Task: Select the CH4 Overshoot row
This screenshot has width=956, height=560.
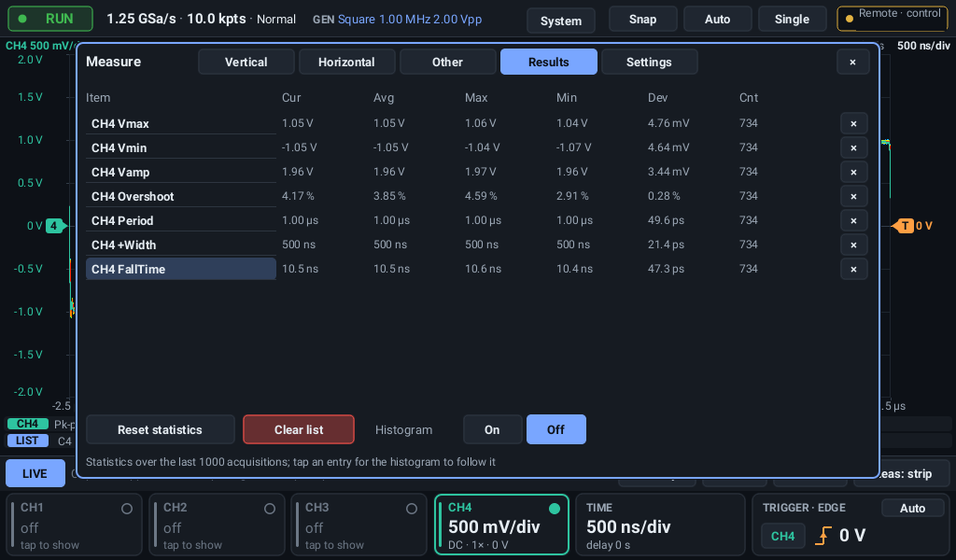Action: [181, 196]
